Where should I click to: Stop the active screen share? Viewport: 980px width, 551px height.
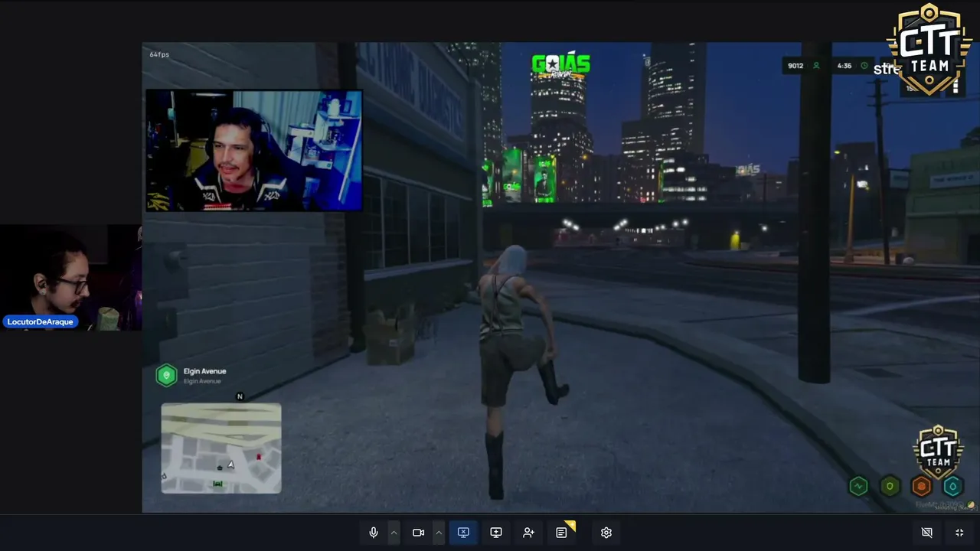pyautogui.click(x=463, y=533)
